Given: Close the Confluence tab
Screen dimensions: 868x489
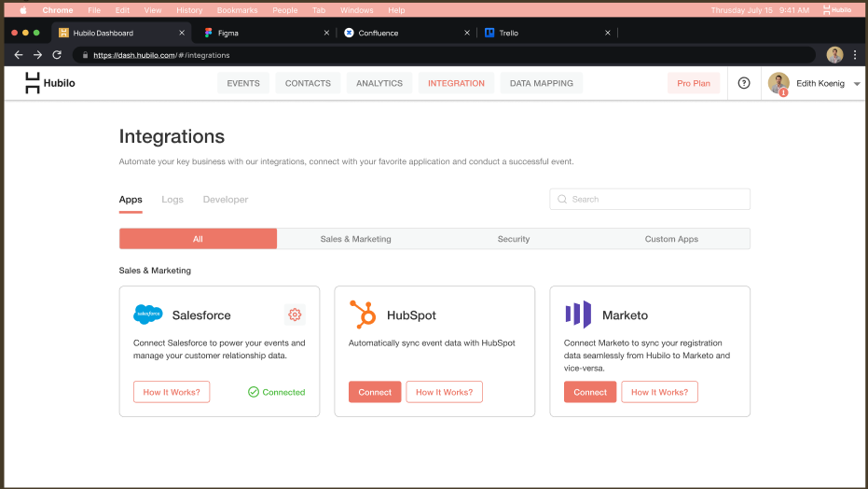Looking at the screenshot, I should 467,33.
